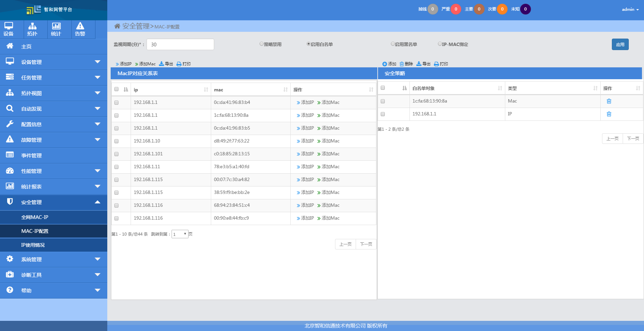Viewport: 644px width, 331px height.
Task: Open the 全网MAC-IP submenu item
Action: (35, 217)
